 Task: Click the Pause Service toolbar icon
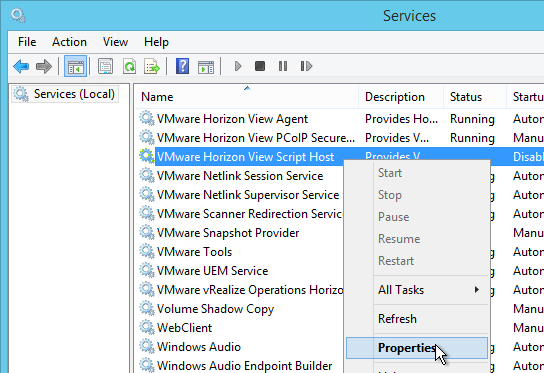pos(283,66)
